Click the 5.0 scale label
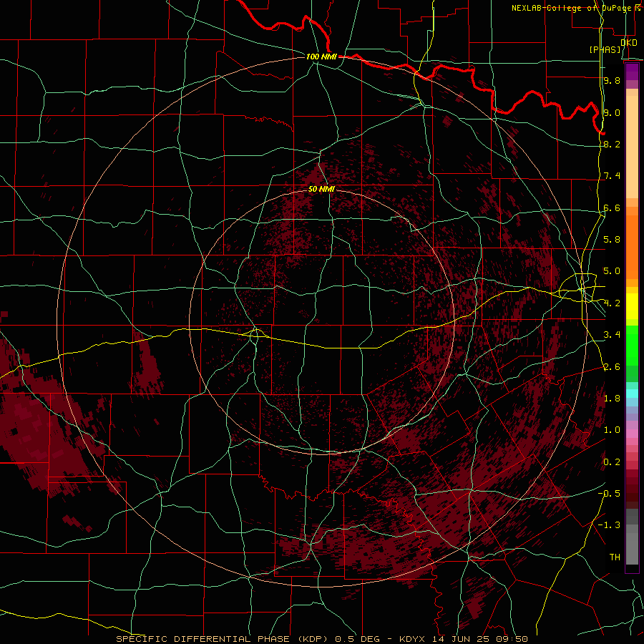This screenshot has width=644, height=644. [612, 271]
